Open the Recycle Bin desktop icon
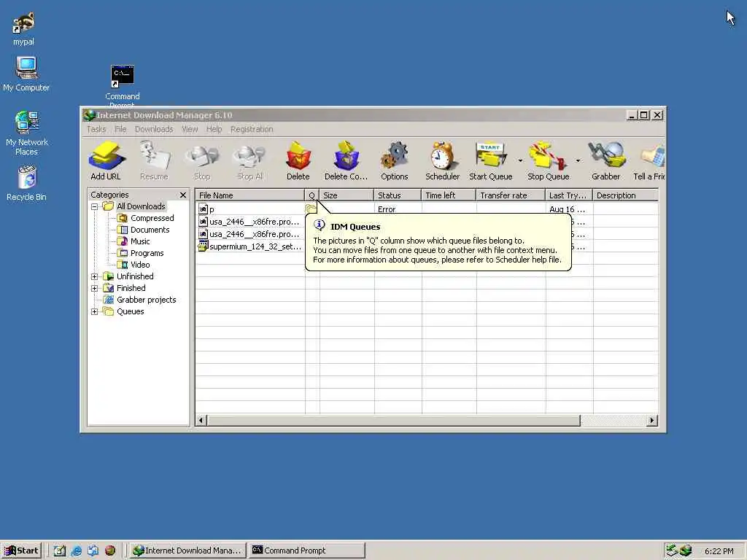 (x=27, y=183)
